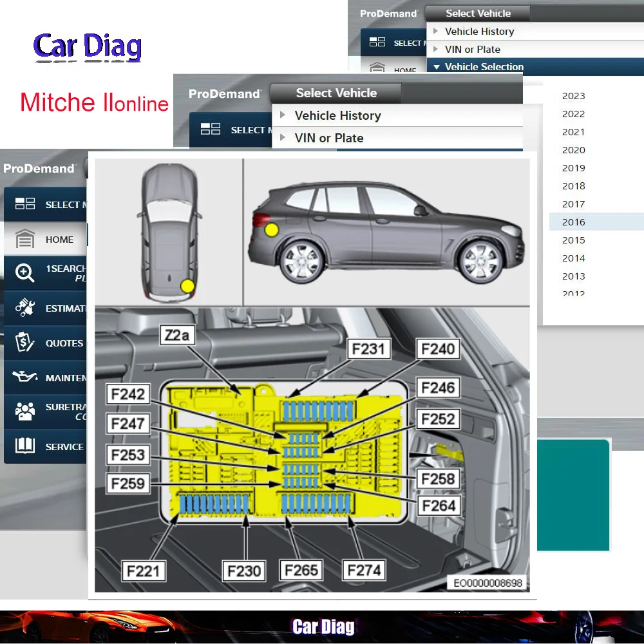Screen dimensions: 644x644
Task: Click the grid icon in top ProDemand window
Action: tap(377, 42)
